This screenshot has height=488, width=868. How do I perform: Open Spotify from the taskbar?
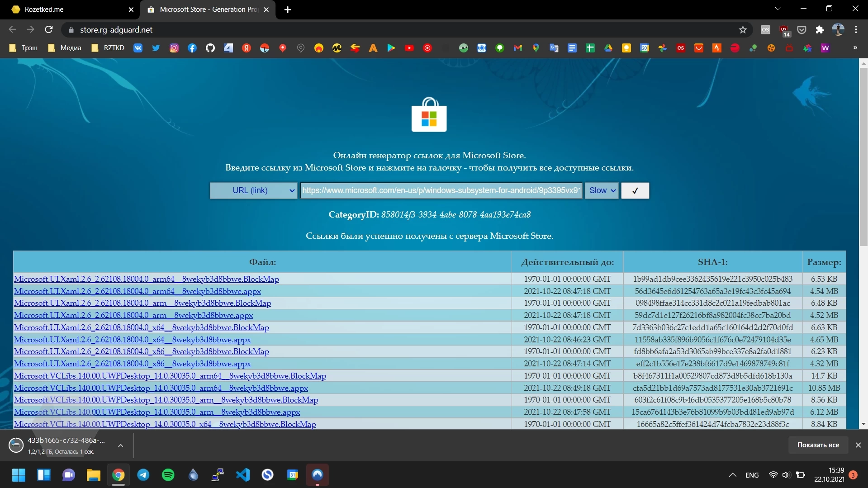coord(168,475)
